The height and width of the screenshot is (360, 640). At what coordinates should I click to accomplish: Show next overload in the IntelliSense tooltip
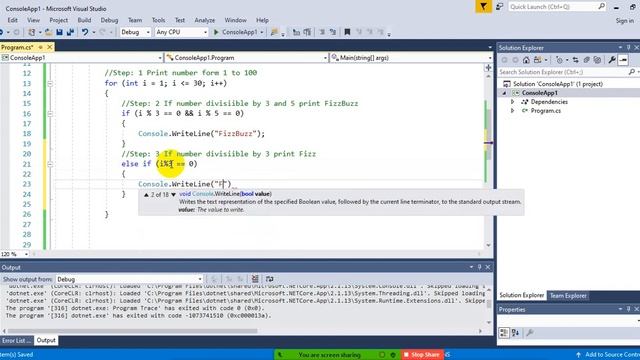(x=173, y=195)
